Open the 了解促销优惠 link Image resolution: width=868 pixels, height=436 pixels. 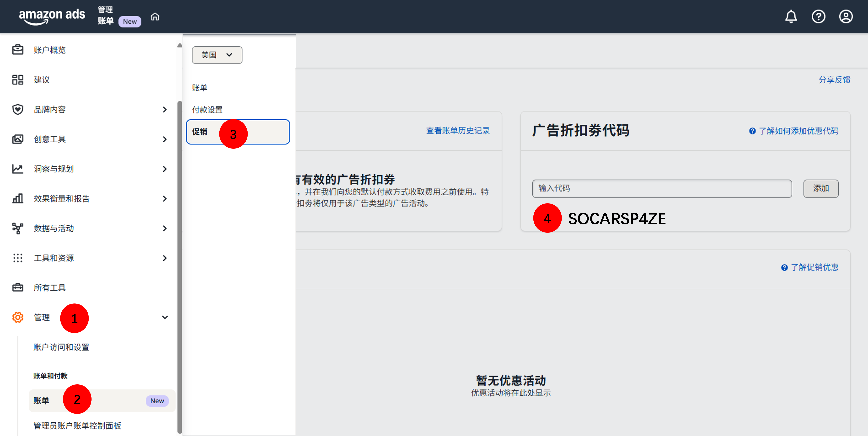[x=814, y=268]
